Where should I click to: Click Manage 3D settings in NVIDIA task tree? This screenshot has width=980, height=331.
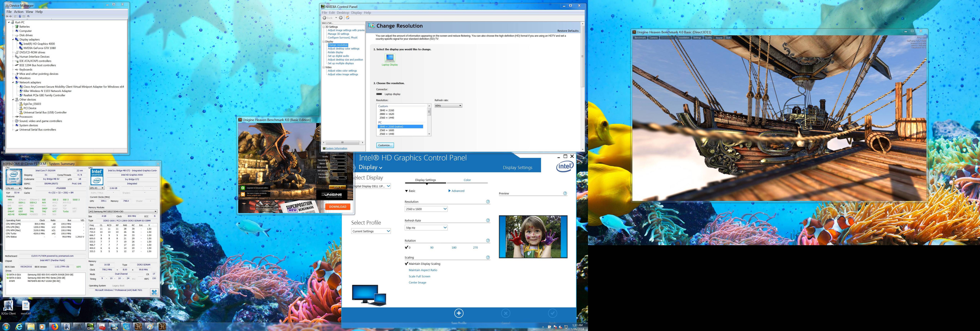click(x=339, y=34)
